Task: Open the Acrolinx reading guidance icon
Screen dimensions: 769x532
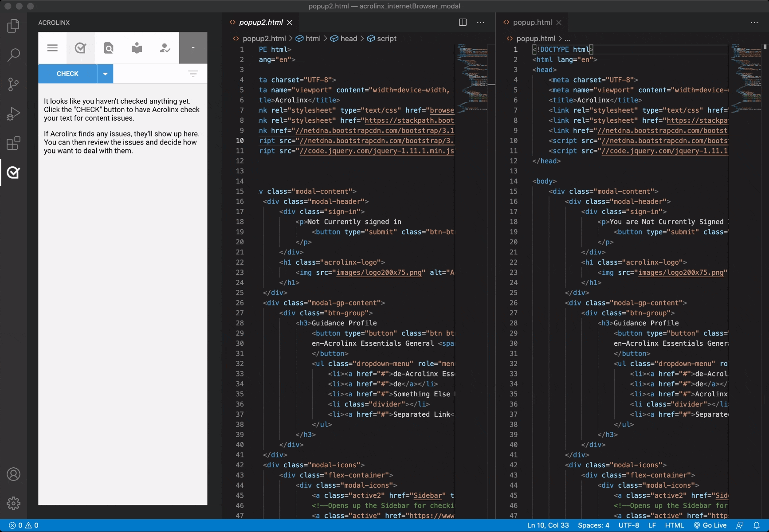Action: [x=137, y=48]
